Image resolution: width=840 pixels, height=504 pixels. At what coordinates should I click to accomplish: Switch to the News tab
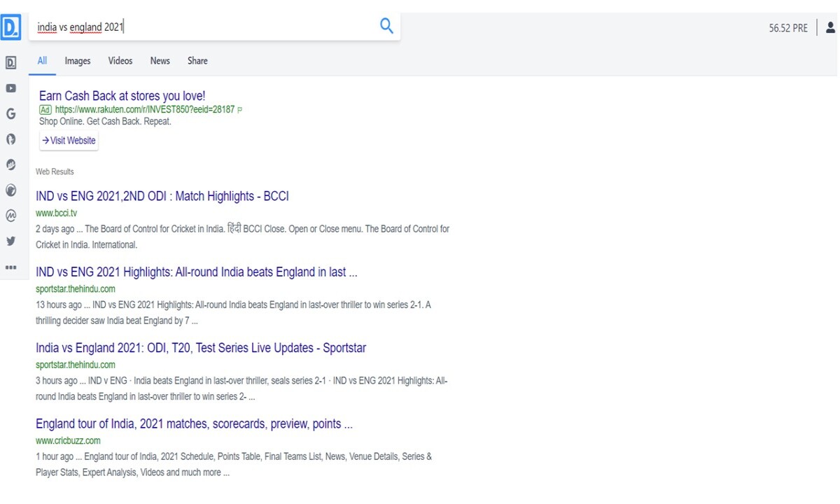pos(160,61)
